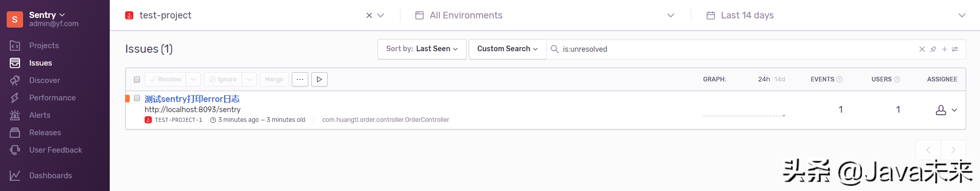Open the search builder settings icon
The width and height of the screenshot is (980, 191).
(x=955, y=49)
